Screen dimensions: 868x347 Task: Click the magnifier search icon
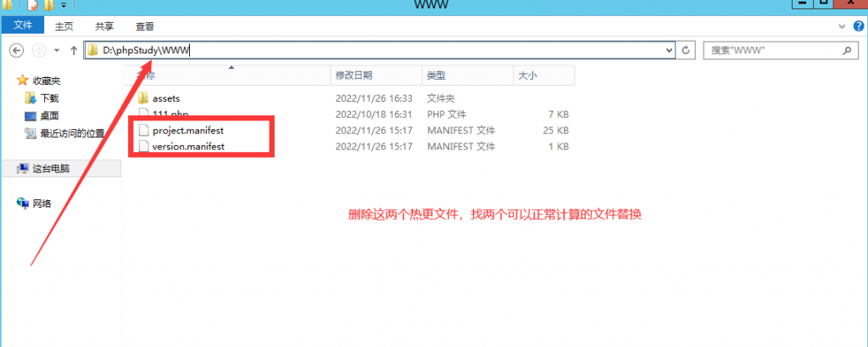847,50
